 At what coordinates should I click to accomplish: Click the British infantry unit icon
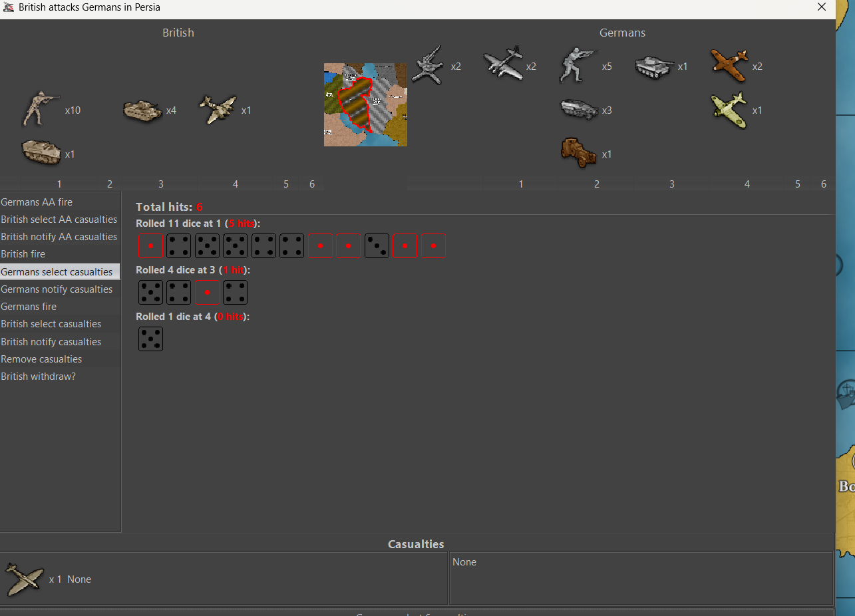[x=41, y=110]
